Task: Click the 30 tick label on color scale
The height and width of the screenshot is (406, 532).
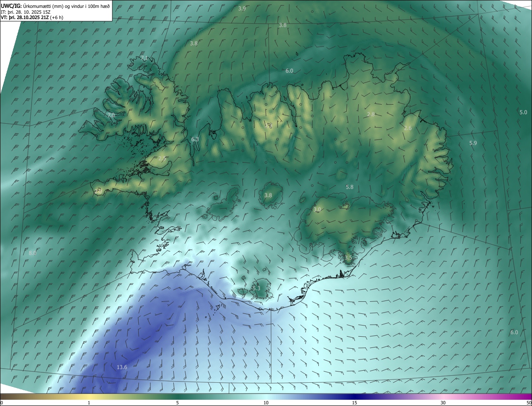Action: (443, 403)
